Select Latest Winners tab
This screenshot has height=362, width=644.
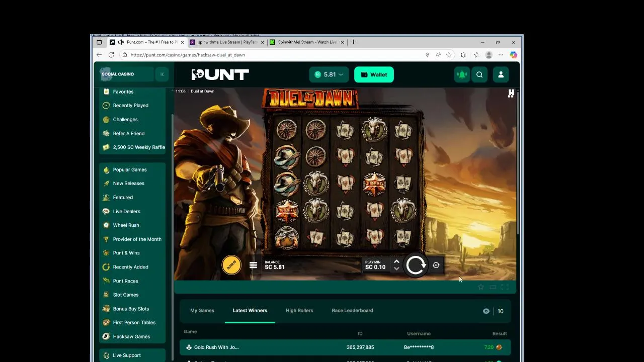[250, 311]
